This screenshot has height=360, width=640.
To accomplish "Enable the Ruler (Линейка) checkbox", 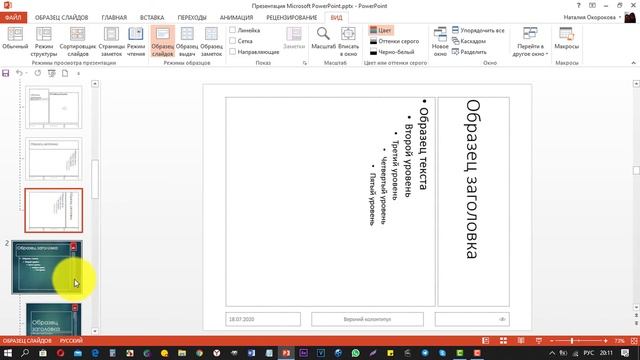I will click(233, 30).
